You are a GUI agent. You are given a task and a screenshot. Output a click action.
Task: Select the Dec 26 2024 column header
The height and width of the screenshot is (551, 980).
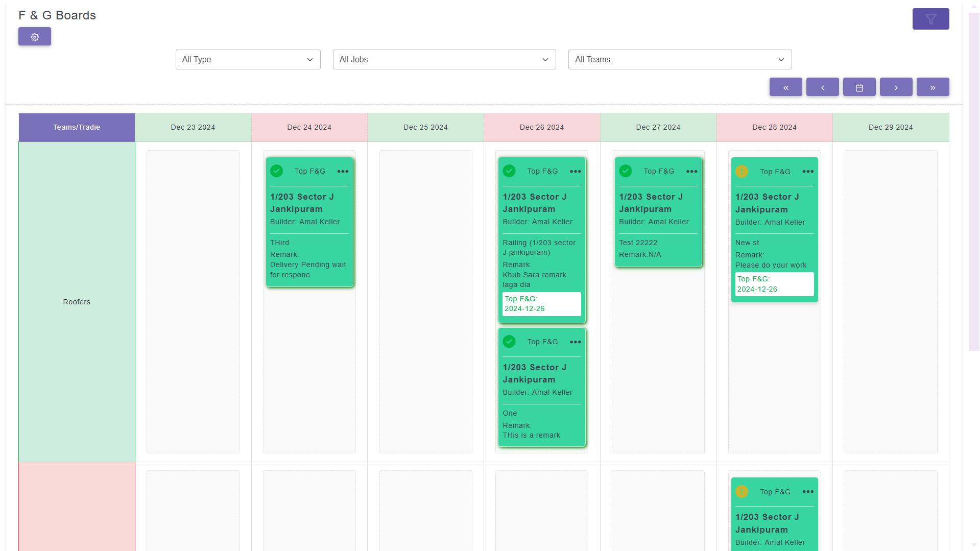[541, 127]
